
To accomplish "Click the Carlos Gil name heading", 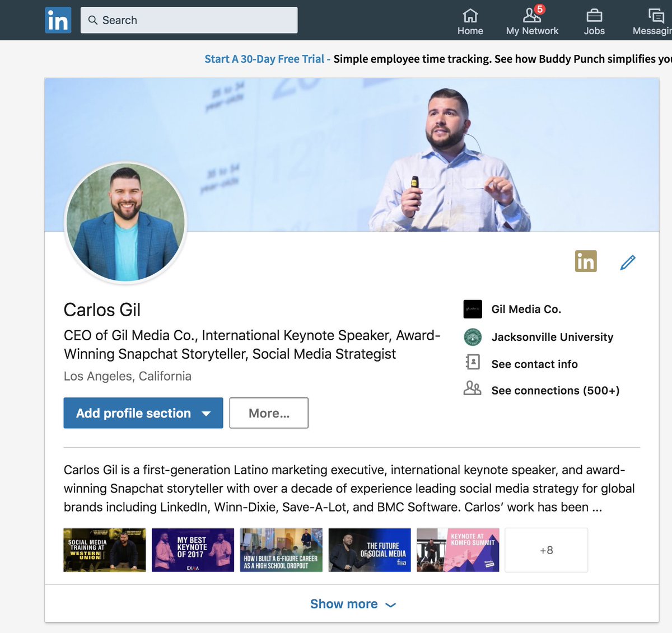I will pos(102,310).
